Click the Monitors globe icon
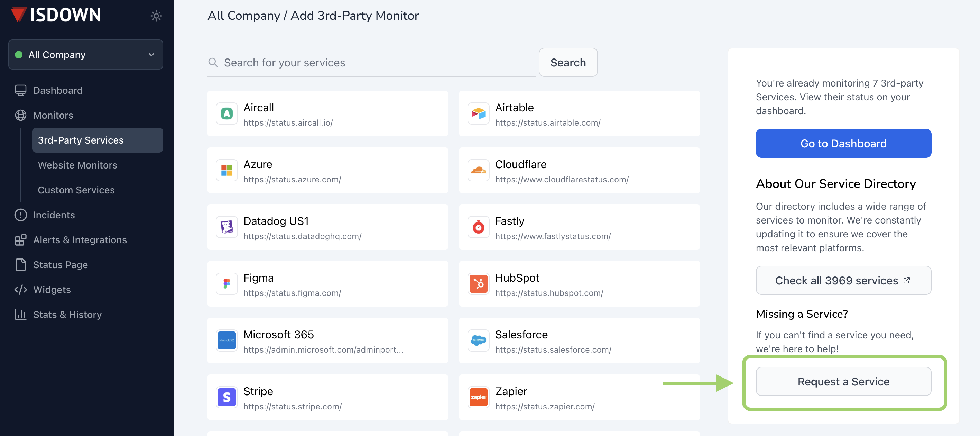This screenshot has height=436, width=980. coord(20,115)
